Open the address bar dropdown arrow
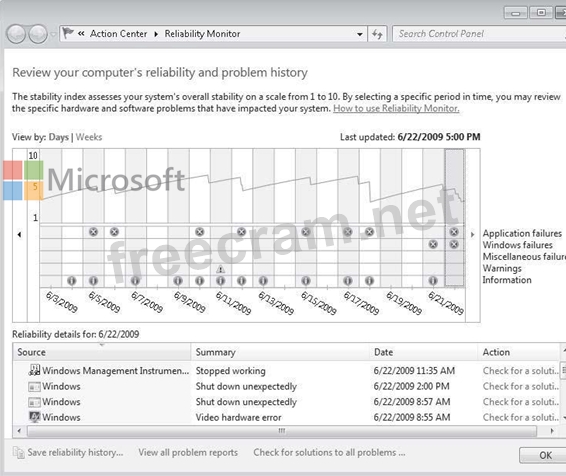566x476 pixels. (x=360, y=34)
